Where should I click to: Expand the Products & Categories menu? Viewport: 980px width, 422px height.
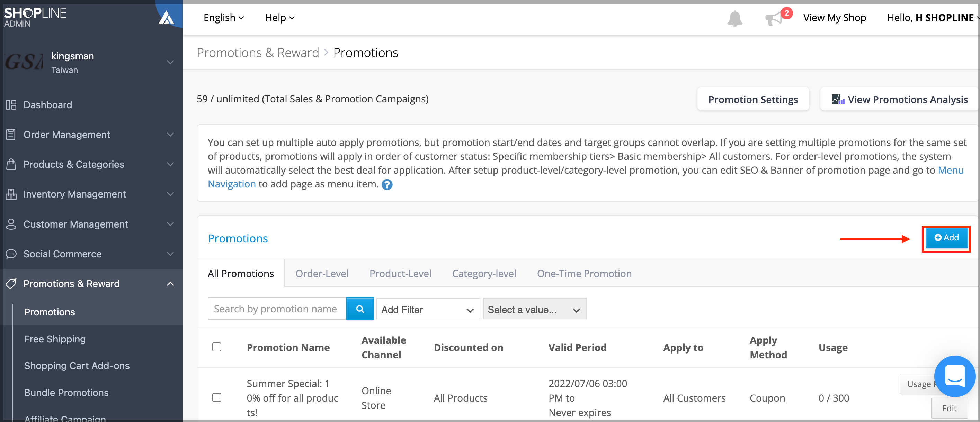click(170, 164)
